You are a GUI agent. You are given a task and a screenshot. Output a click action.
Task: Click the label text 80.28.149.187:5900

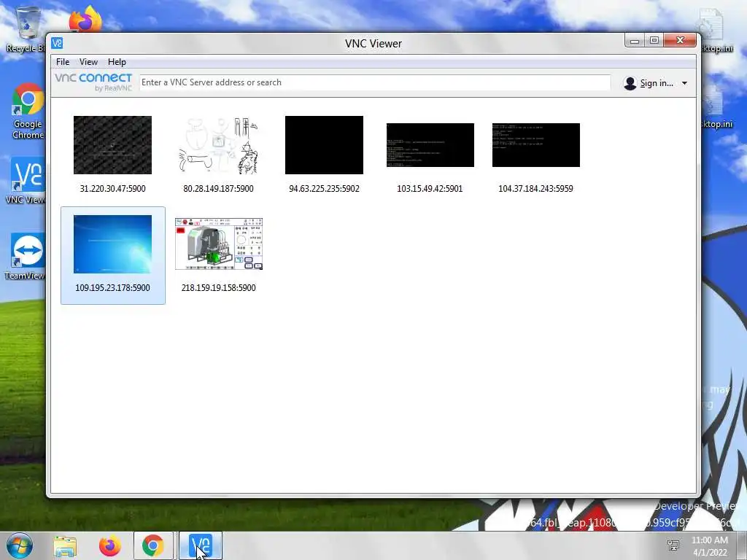pyautogui.click(x=218, y=189)
